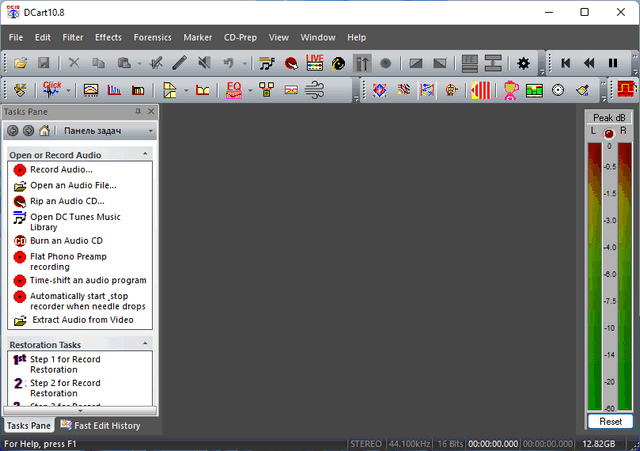Toggle the grey round record toolbar button

point(385,63)
